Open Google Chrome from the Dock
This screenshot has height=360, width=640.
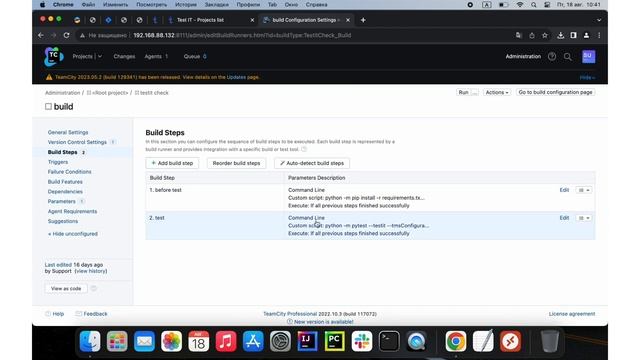456,341
